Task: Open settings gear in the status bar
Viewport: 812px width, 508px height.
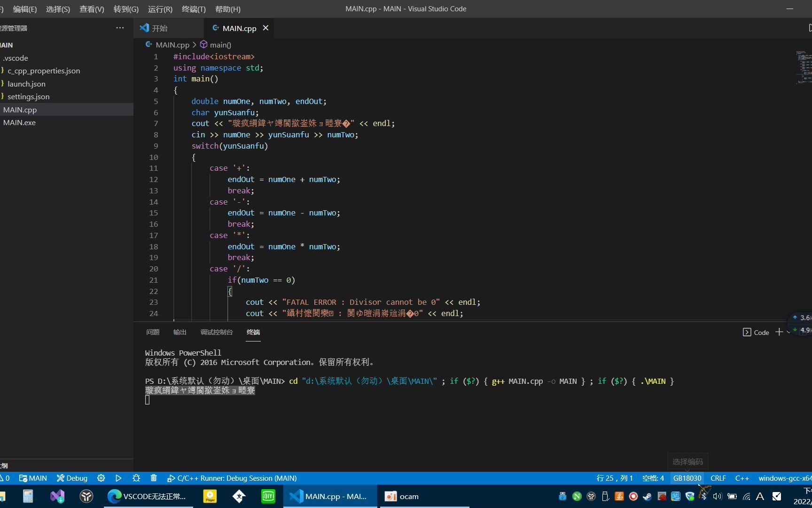Action: coord(101,478)
